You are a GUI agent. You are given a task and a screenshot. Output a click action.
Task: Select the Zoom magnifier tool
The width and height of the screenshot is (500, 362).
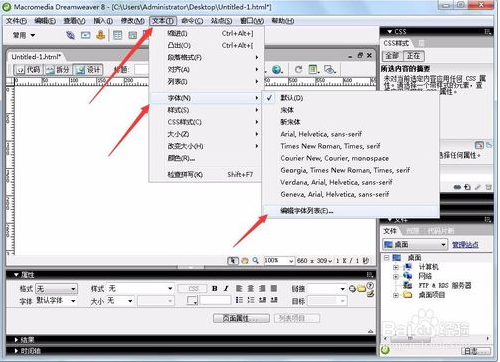[x=256, y=261]
